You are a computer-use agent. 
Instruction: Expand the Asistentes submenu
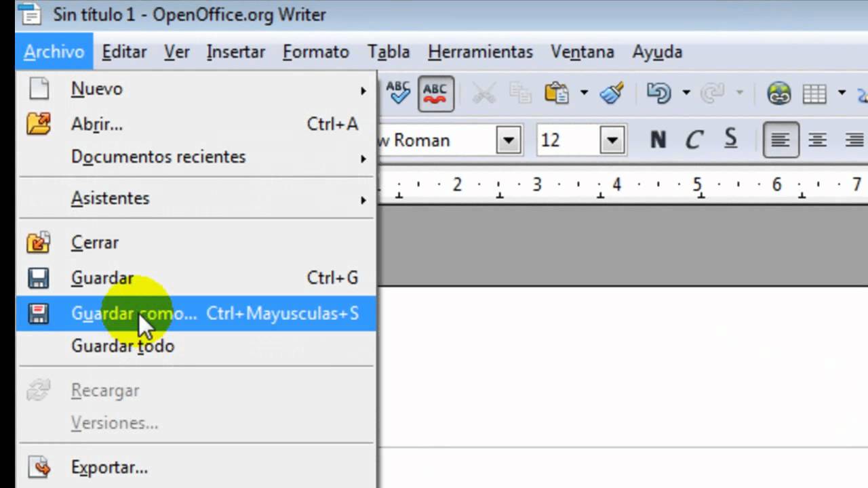coord(196,199)
